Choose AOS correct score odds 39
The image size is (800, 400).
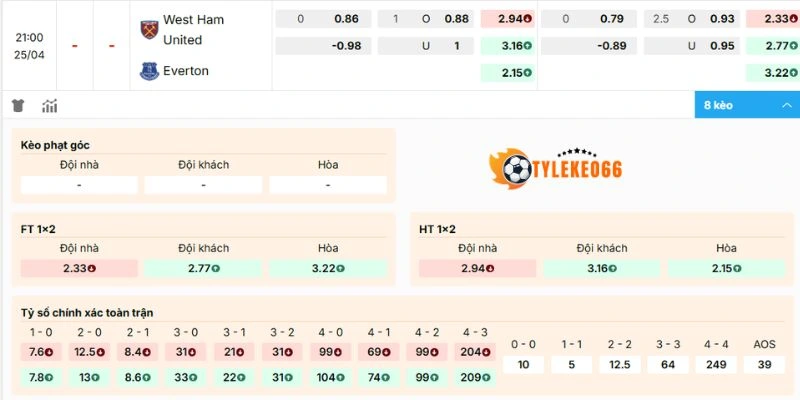click(764, 365)
